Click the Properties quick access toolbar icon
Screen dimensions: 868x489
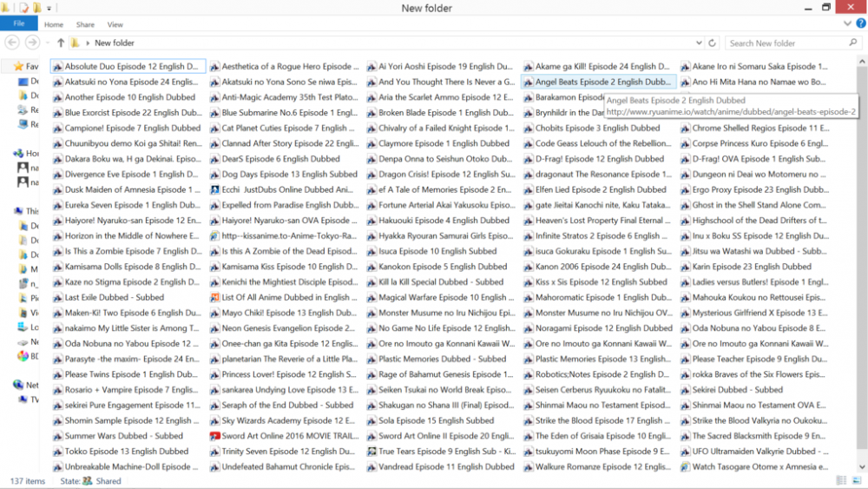(x=23, y=8)
